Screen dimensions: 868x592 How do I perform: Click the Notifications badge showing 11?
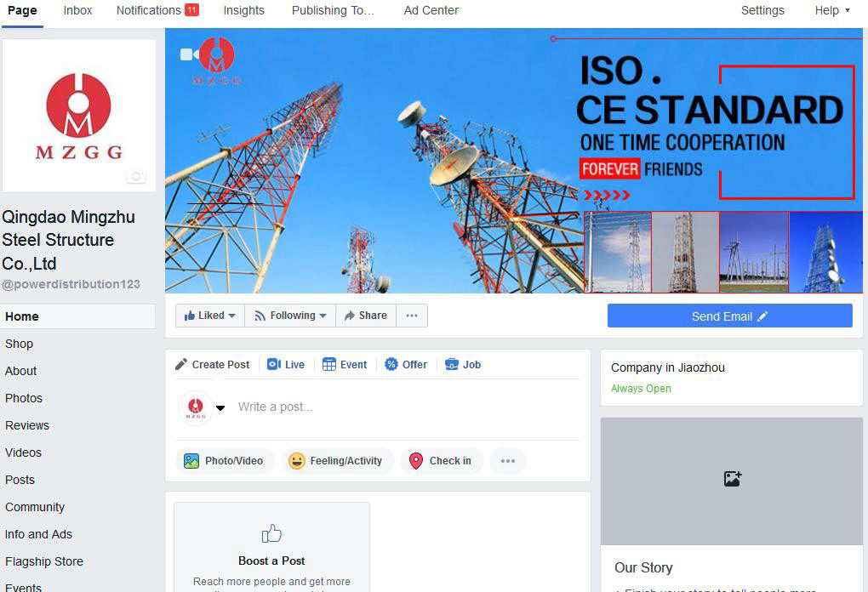pos(191,10)
